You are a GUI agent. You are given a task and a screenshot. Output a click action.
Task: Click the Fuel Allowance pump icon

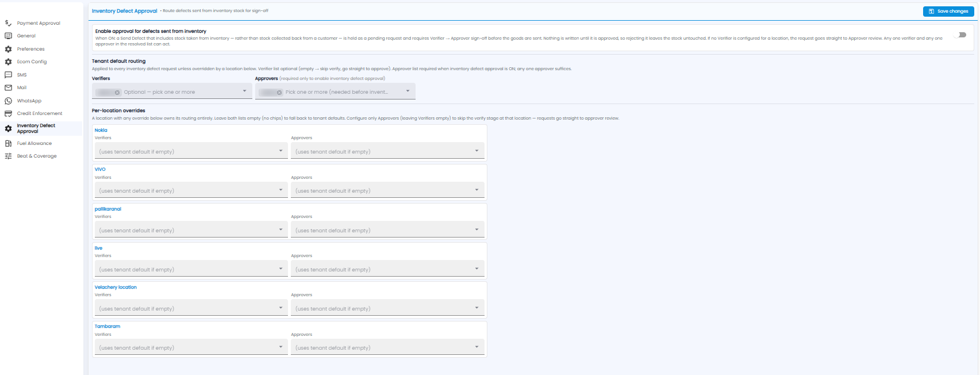point(8,143)
